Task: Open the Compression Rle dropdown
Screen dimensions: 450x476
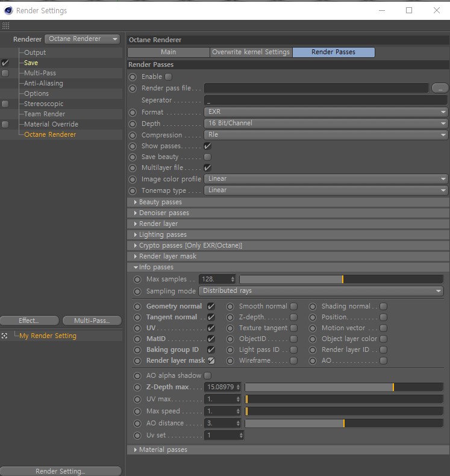Action: pos(326,134)
